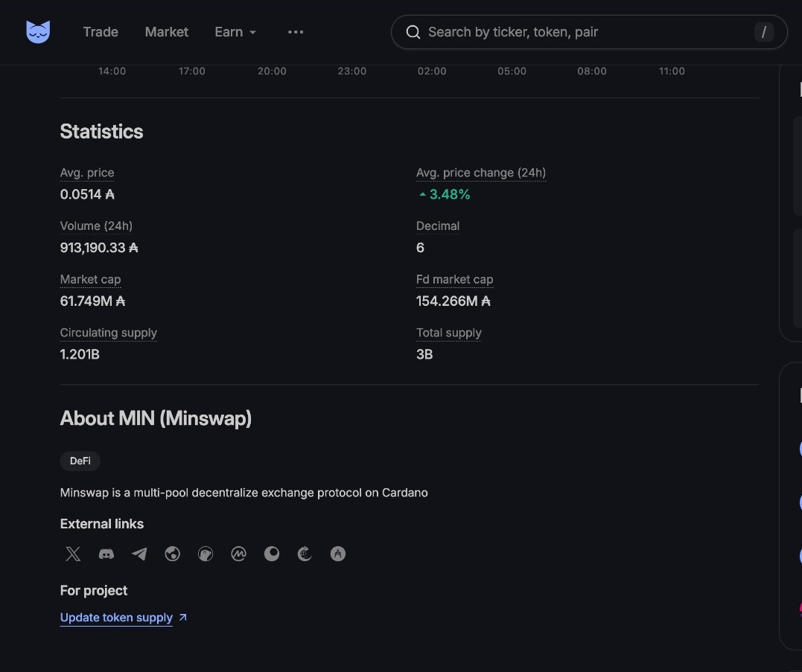The height and width of the screenshot is (672, 802).
Task: Click the 61.749M ₳ market cap value
Action: coord(92,301)
